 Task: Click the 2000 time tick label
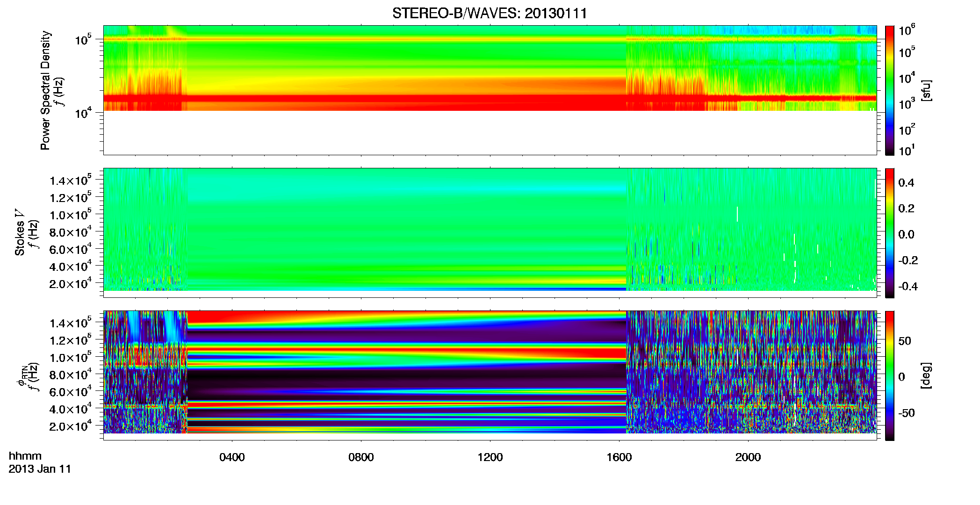point(748,457)
